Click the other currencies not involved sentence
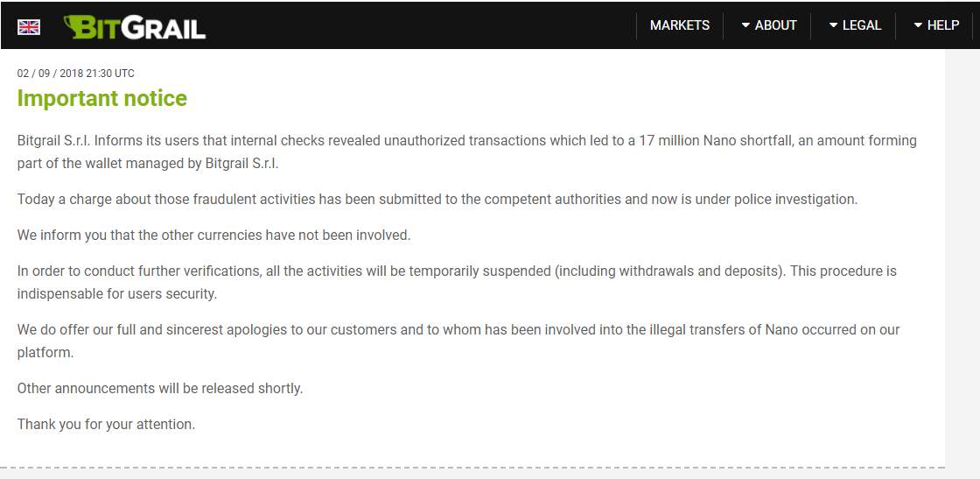 pyautogui.click(x=213, y=236)
